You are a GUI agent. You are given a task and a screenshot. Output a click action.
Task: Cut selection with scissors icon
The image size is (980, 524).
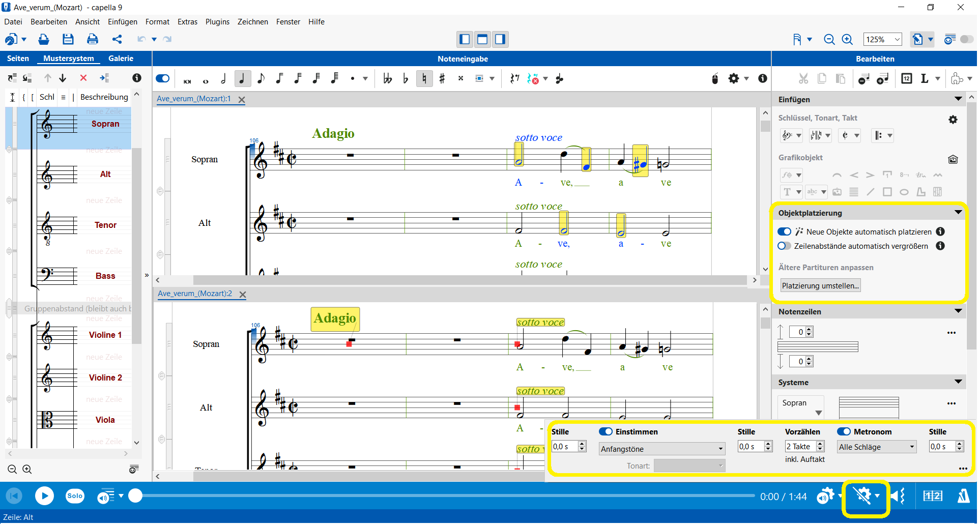pos(803,78)
